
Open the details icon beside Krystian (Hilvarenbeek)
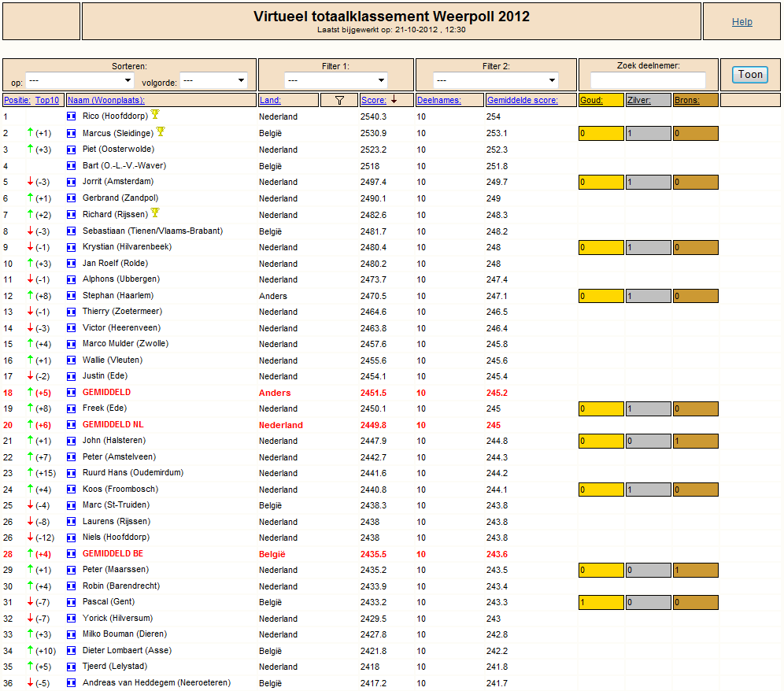point(71,247)
